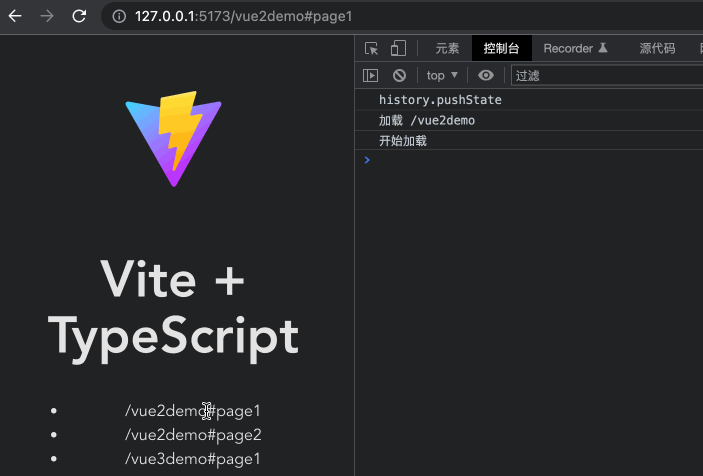Click the Vite logo image

click(174, 139)
